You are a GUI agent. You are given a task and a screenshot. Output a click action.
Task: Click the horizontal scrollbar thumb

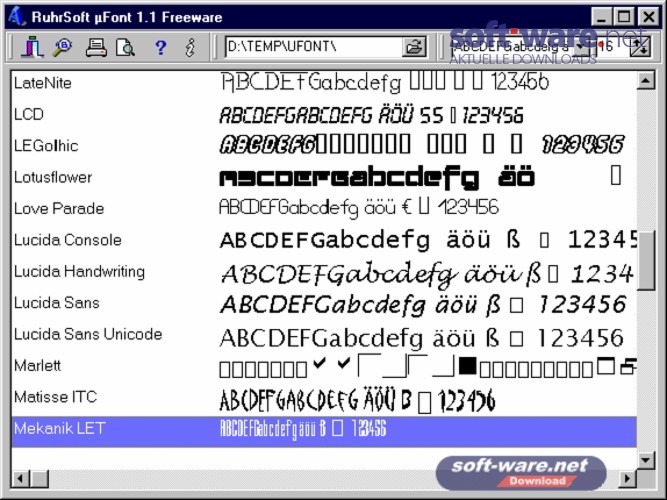pyautogui.click(x=39, y=479)
